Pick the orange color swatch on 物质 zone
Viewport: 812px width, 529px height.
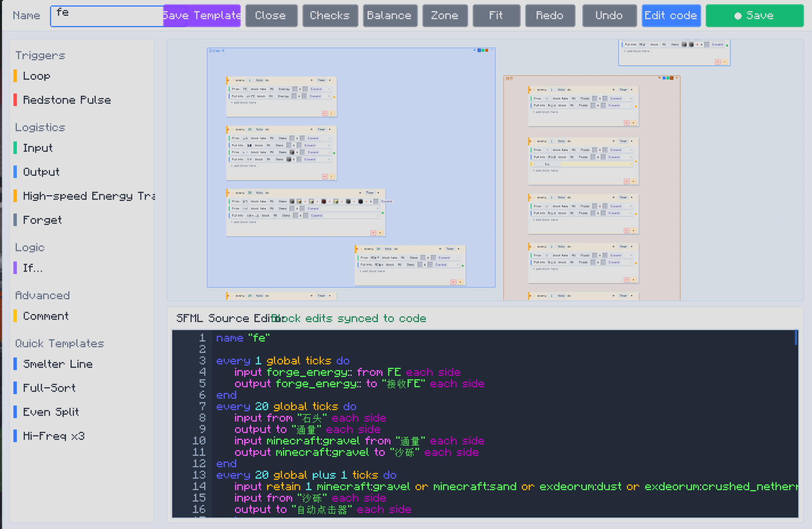pos(671,78)
